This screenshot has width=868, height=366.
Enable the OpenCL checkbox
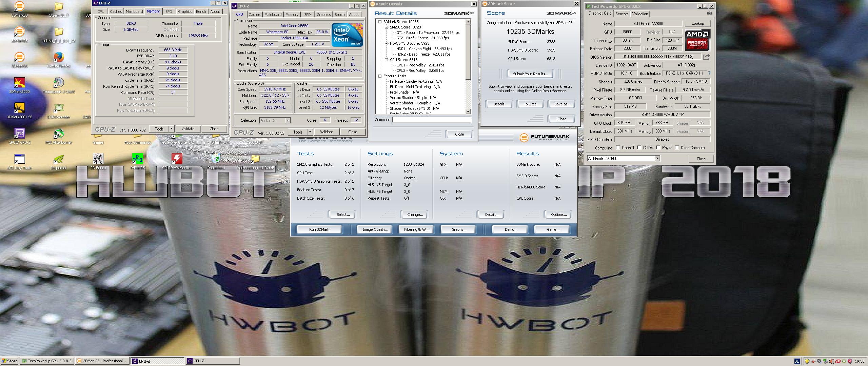(x=618, y=148)
